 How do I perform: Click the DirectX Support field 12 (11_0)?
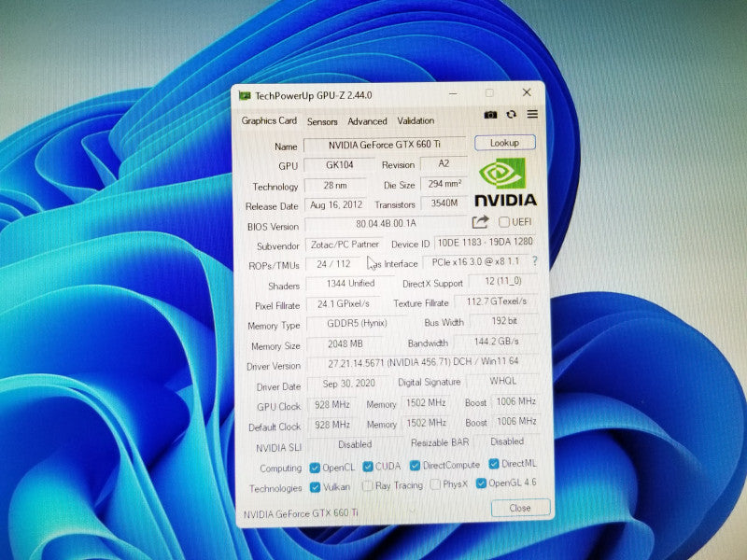coord(503,282)
